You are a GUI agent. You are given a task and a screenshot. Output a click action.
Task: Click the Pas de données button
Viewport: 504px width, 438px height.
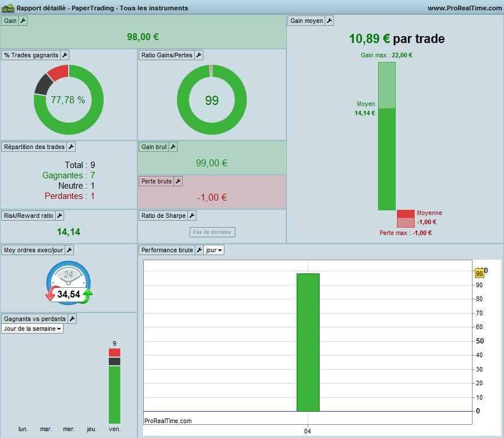(212, 232)
